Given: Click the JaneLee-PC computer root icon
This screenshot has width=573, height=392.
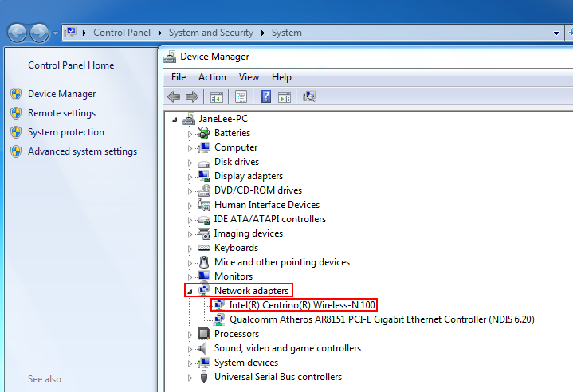Looking at the screenshot, I should pos(189,119).
